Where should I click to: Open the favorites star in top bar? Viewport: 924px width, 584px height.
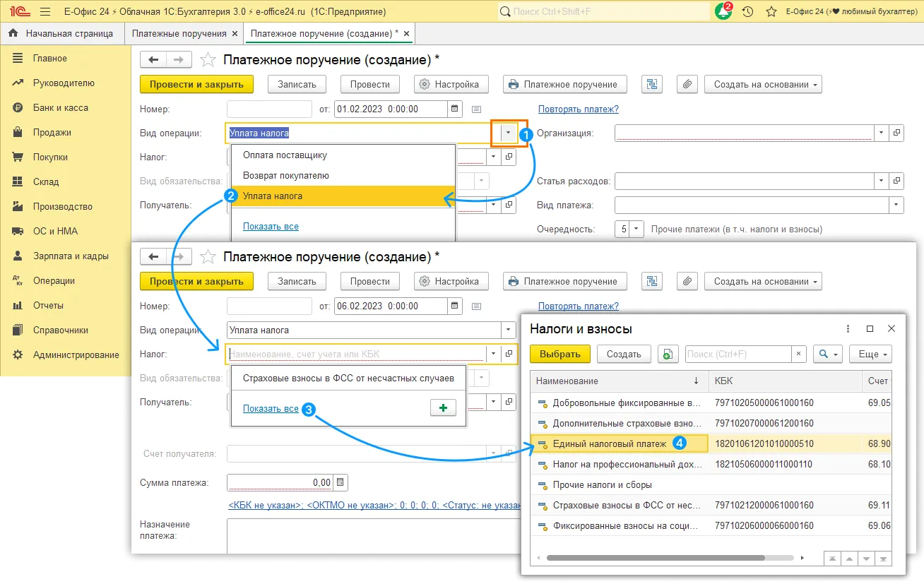pyautogui.click(x=771, y=12)
